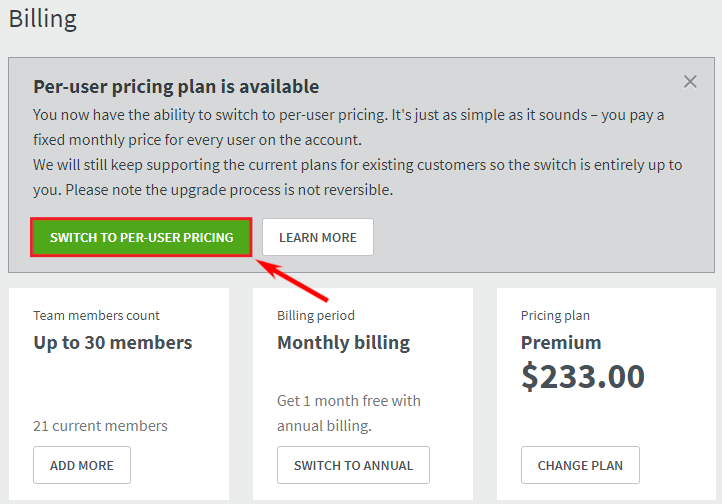The height and width of the screenshot is (504, 722).
Task: Click the $233.00 price amount
Action: click(583, 377)
